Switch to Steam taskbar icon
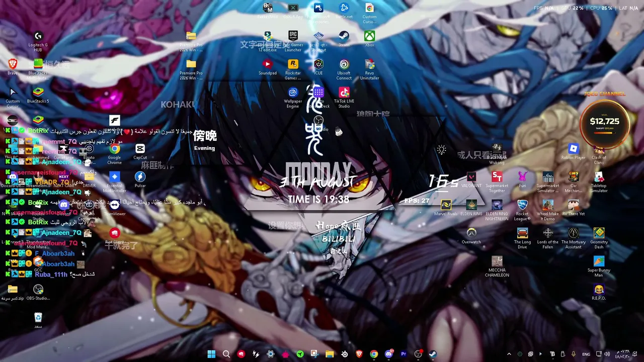Viewport: 644px width, 362px height. pos(433,354)
